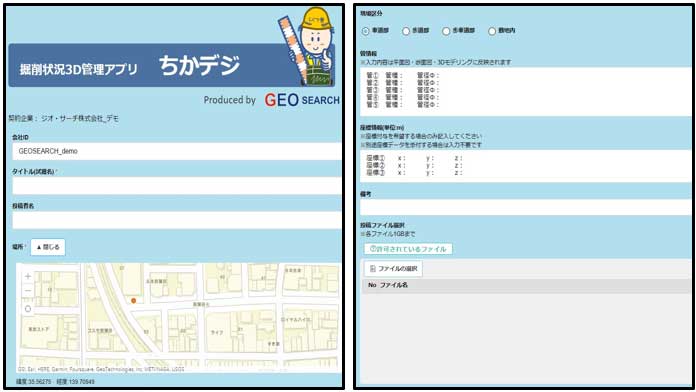Click the 座標① row in the coordinates box
The image size is (696, 392).
[415, 158]
